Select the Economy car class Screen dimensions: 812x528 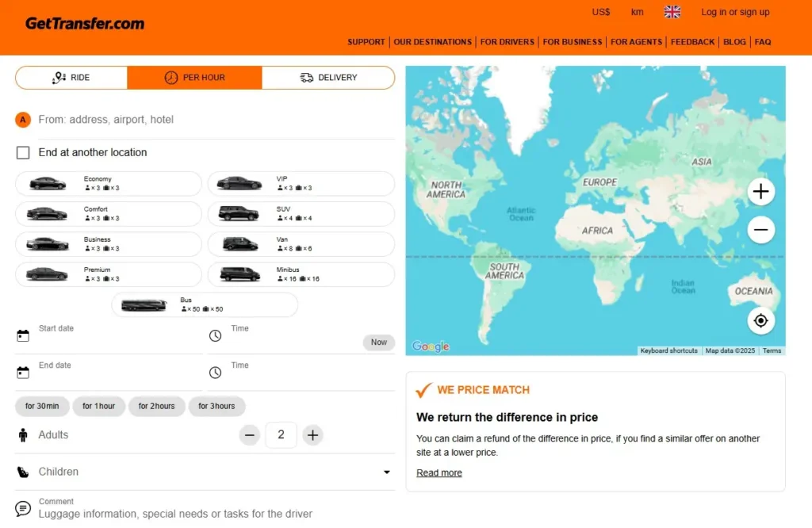pos(108,183)
